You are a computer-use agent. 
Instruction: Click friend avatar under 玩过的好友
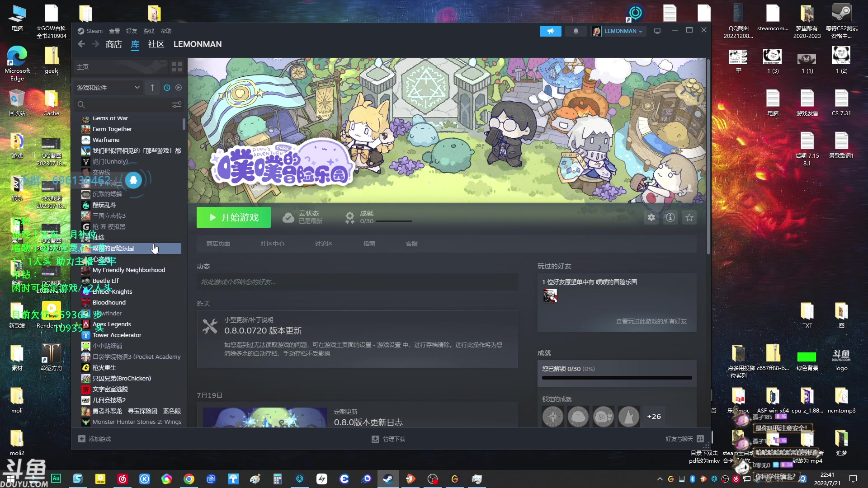point(550,296)
